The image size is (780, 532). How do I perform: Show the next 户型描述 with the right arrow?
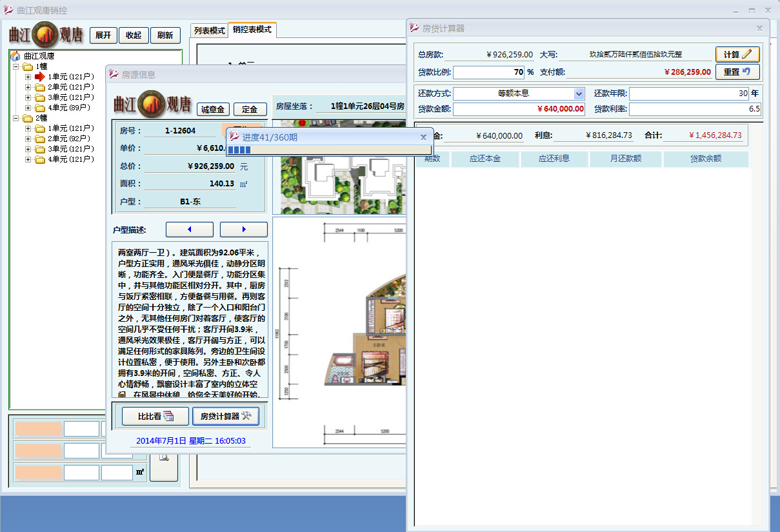244,230
